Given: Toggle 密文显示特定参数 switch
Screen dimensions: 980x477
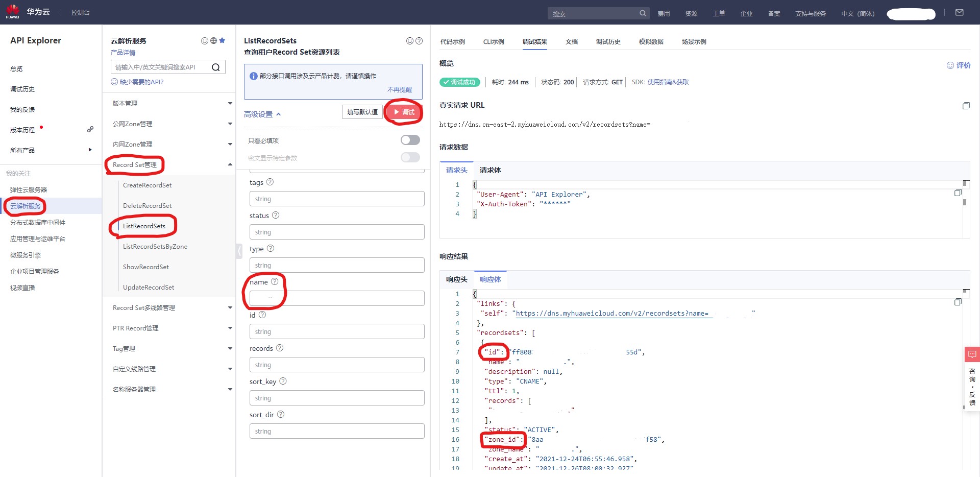Looking at the screenshot, I should pos(410,157).
